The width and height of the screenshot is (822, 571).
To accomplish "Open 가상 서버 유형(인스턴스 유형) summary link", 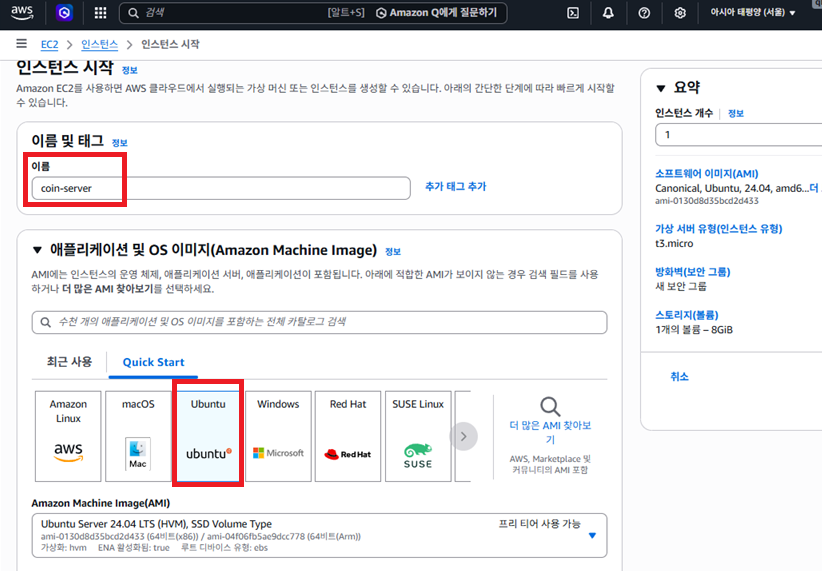I will (718, 229).
